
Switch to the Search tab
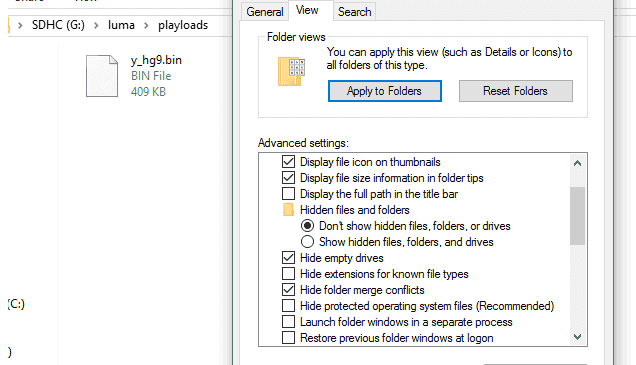click(355, 12)
